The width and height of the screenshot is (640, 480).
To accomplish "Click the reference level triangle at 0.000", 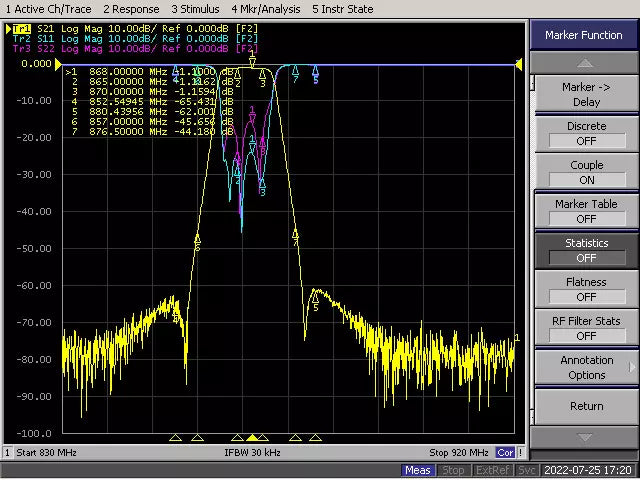I will pyautogui.click(x=59, y=64).
